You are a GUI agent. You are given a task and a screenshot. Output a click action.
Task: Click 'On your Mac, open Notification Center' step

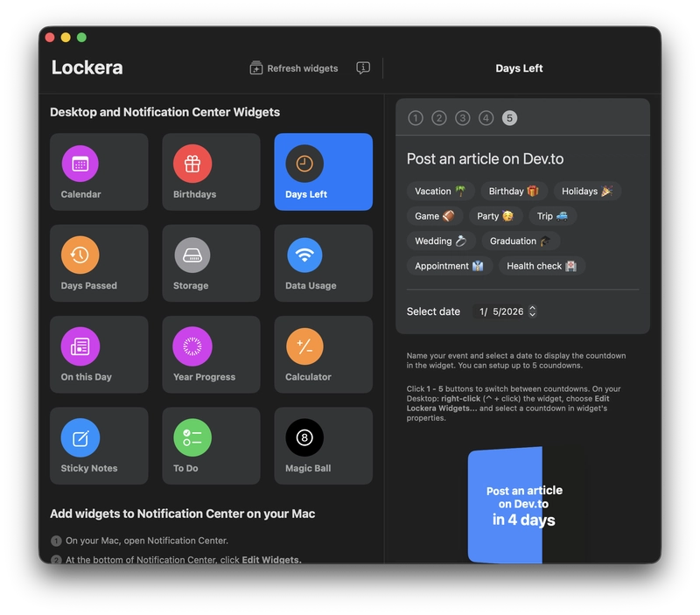click(147, 541)
